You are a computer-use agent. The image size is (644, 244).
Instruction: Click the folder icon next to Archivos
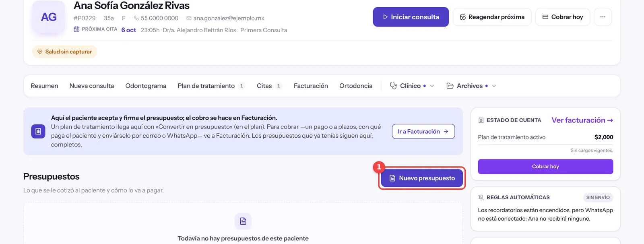click(x=450, y=86)
